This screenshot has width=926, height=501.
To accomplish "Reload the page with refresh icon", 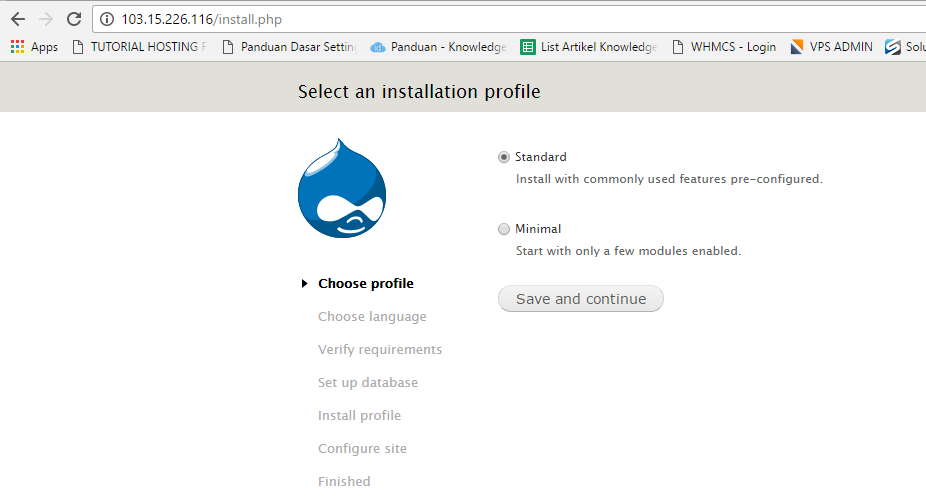I will click(73, 19).
